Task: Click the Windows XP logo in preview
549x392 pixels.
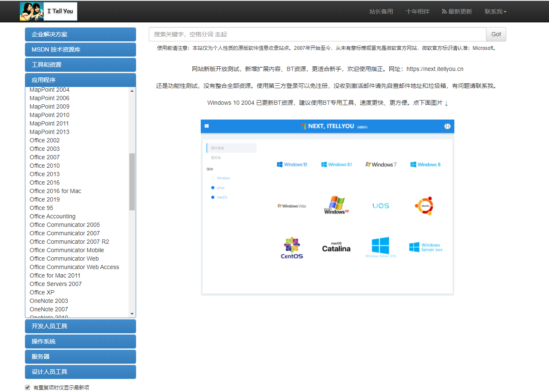Action: (x=336, y=205)
